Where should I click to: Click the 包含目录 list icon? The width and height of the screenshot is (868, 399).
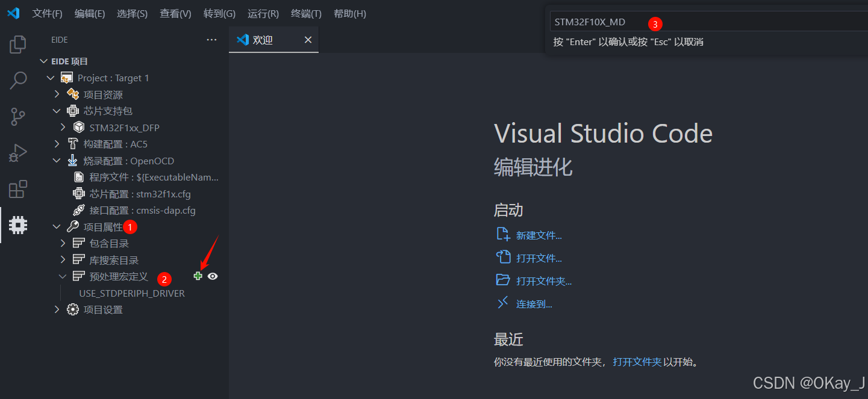tap(79, 243)
